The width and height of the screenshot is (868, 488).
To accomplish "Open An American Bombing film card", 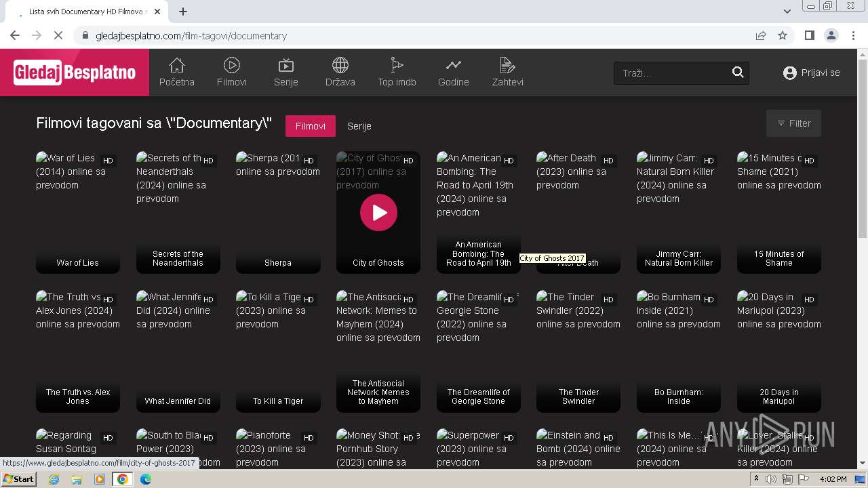I will [479, 212].
